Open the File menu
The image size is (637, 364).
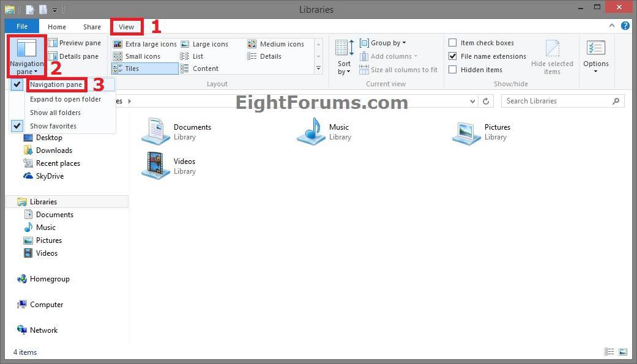pos(21,26)
